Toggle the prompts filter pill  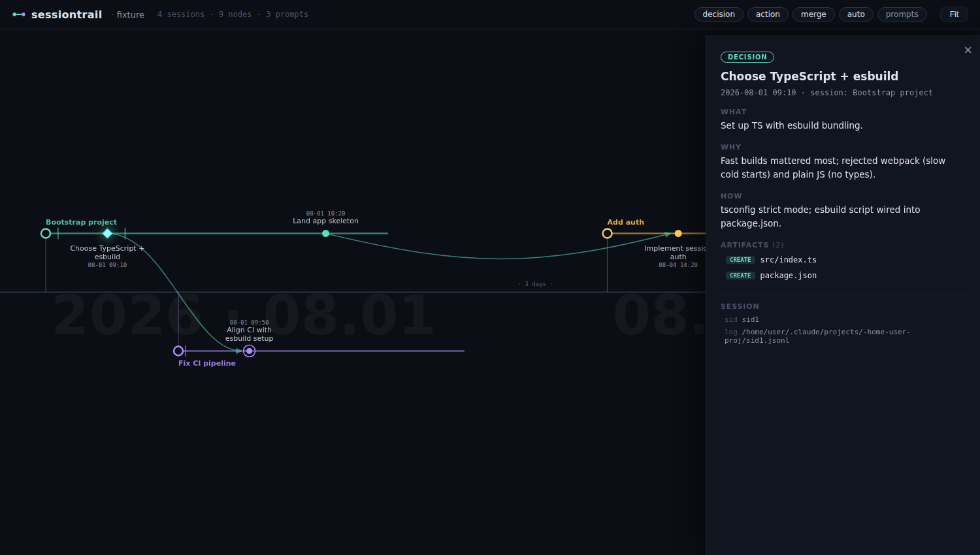902,14
